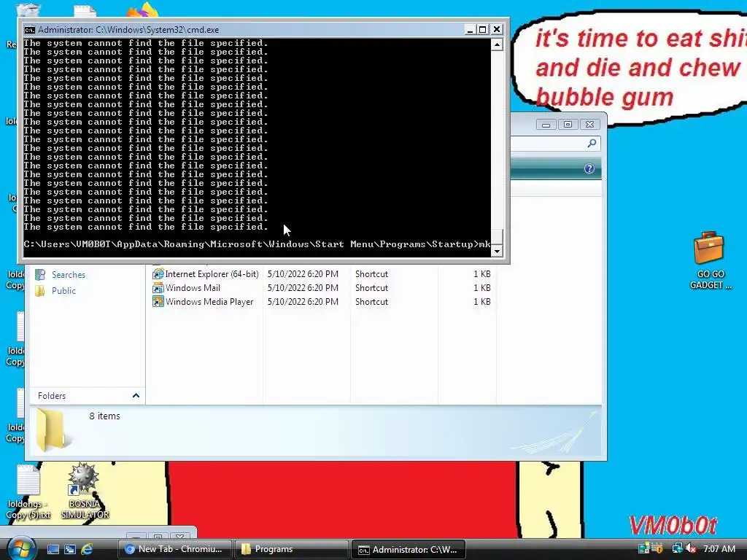Click Explorer search magnifier icon
Viewport: 747px width, 560px height.
[x=592, y=143]
